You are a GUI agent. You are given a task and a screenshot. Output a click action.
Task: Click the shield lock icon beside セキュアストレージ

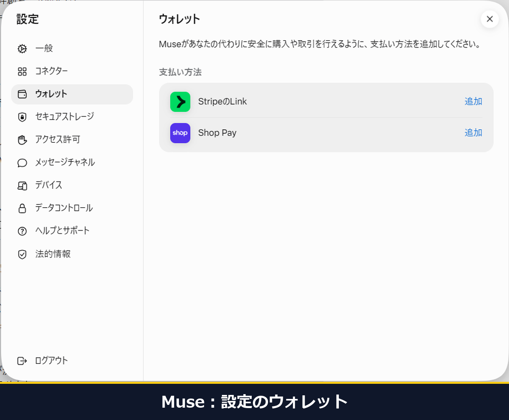click(22, 117)
